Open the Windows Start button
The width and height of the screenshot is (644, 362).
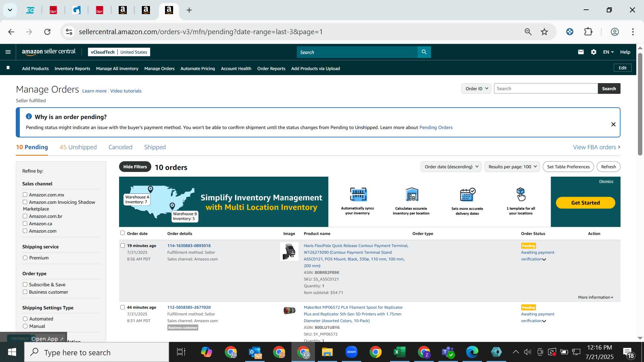[12, 352]
